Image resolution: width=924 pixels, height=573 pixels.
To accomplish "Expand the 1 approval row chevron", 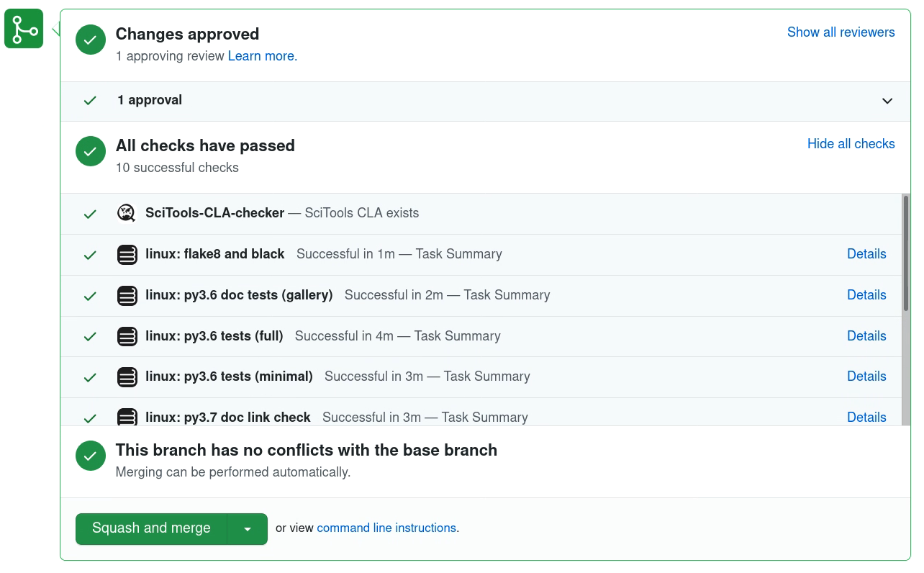I will coord(887,101).
